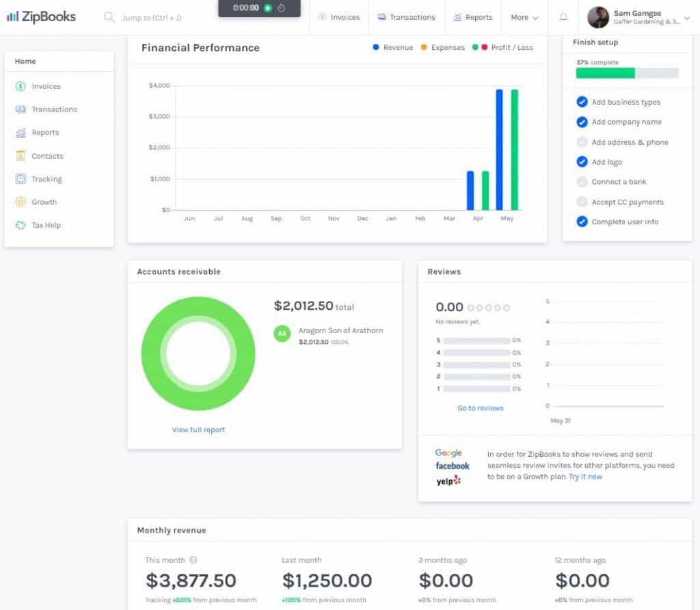Click the Transactions icon in the top navigation
Image resolution: width=700 pixels, height=610 pixels.
pyautogui.click(x=381, y=17)
